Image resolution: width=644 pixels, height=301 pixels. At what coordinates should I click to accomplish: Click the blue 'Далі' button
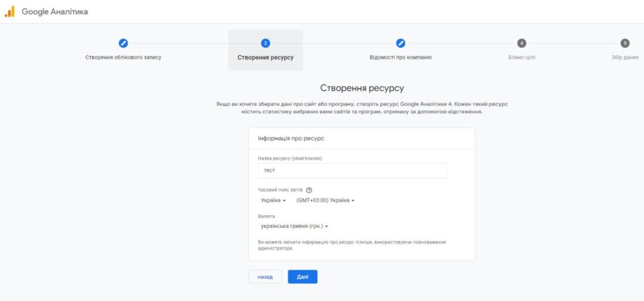point(303,276)
